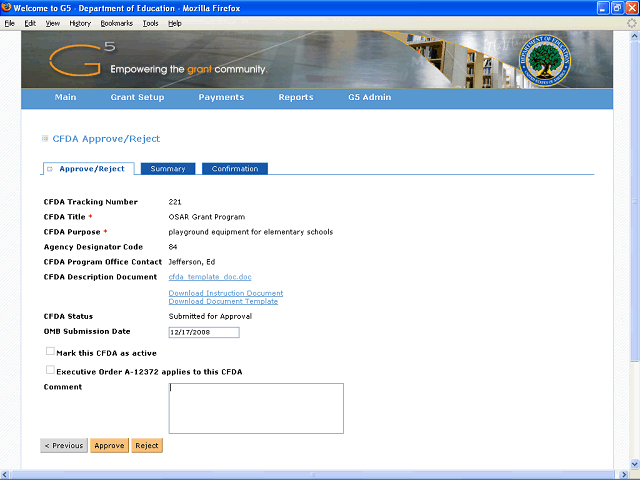Minimize the Firefox window

603,8
